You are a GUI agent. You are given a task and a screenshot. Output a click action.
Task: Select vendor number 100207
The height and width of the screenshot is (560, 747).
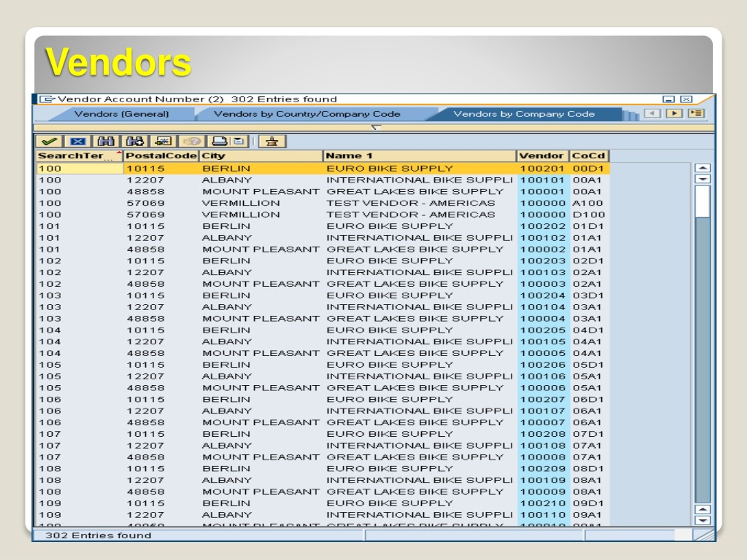542,399
